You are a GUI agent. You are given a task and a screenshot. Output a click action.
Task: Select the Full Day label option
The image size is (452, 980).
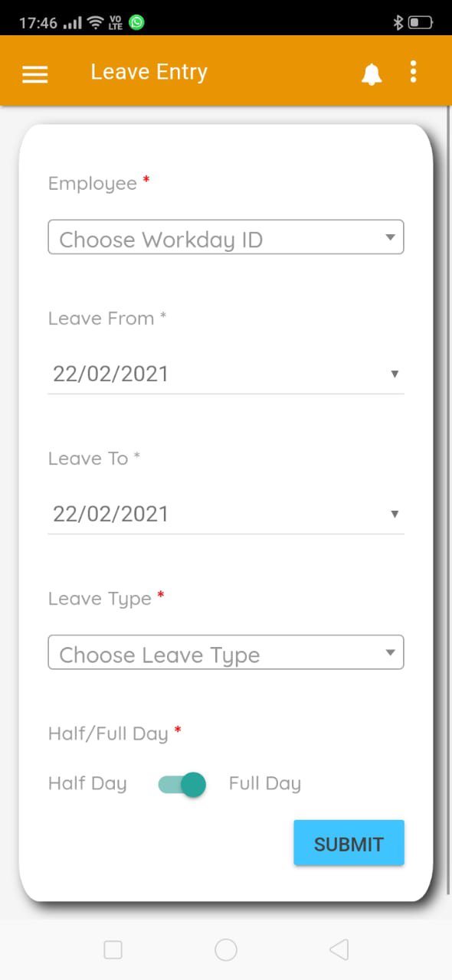point(265,784)
